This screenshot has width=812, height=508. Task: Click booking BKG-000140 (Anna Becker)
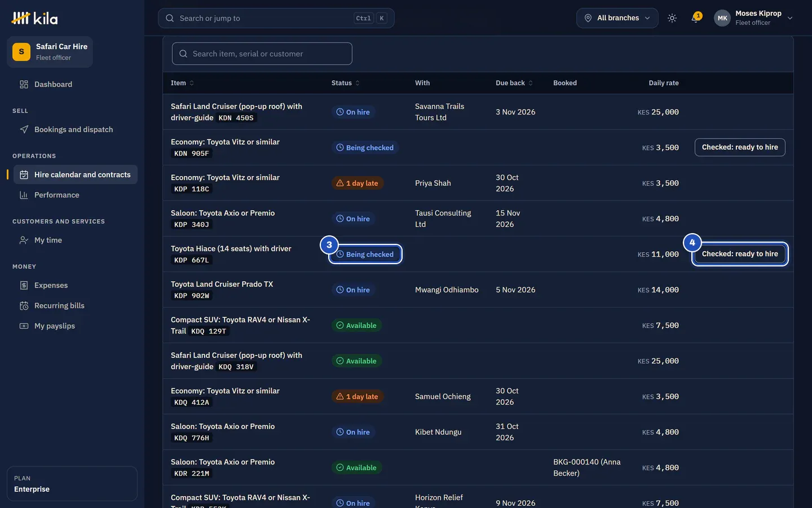click(587, 467)
